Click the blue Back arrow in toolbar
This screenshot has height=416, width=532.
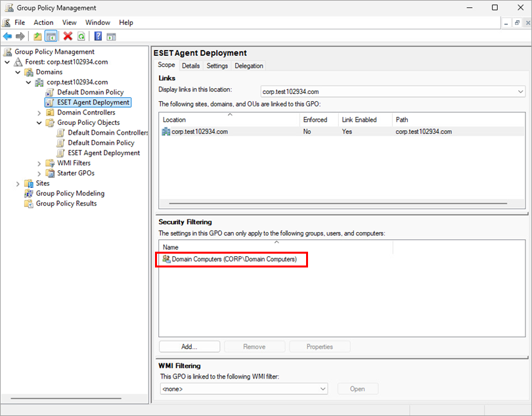pyautogui.click(x=8, y=36)
